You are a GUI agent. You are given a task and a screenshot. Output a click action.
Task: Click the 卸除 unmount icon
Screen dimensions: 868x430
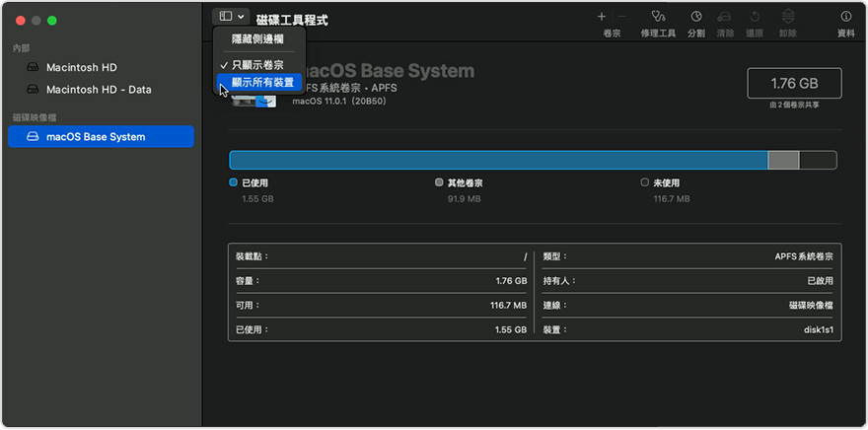pos(788,17)
